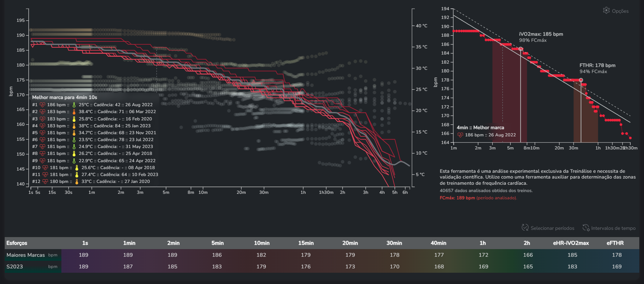Click row #2 date 06 Mar 2022
Viewport: 644px width, 284px height.
point(142,112)
